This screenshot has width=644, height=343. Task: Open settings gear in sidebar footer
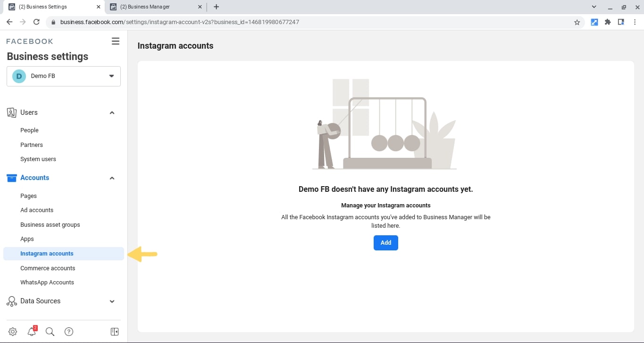coord(13,332)
